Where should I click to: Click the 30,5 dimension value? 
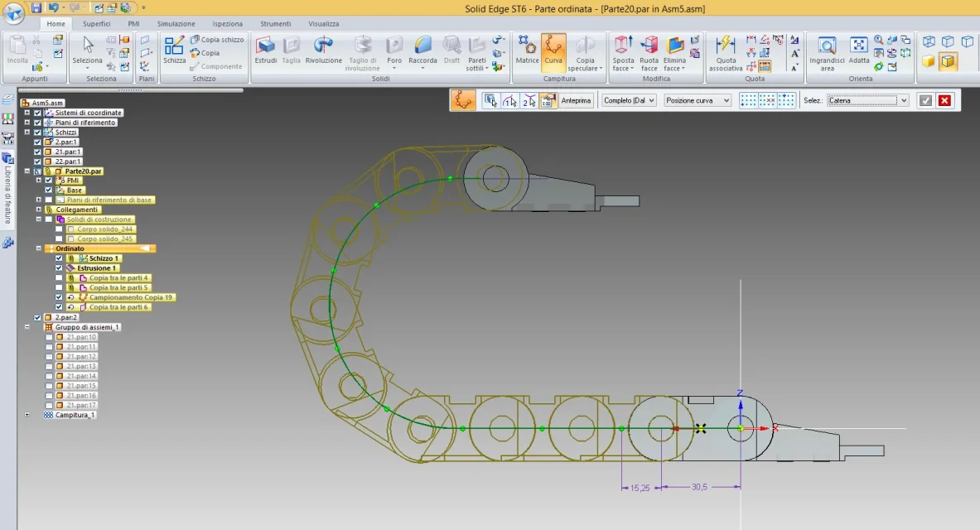point(698,487)
